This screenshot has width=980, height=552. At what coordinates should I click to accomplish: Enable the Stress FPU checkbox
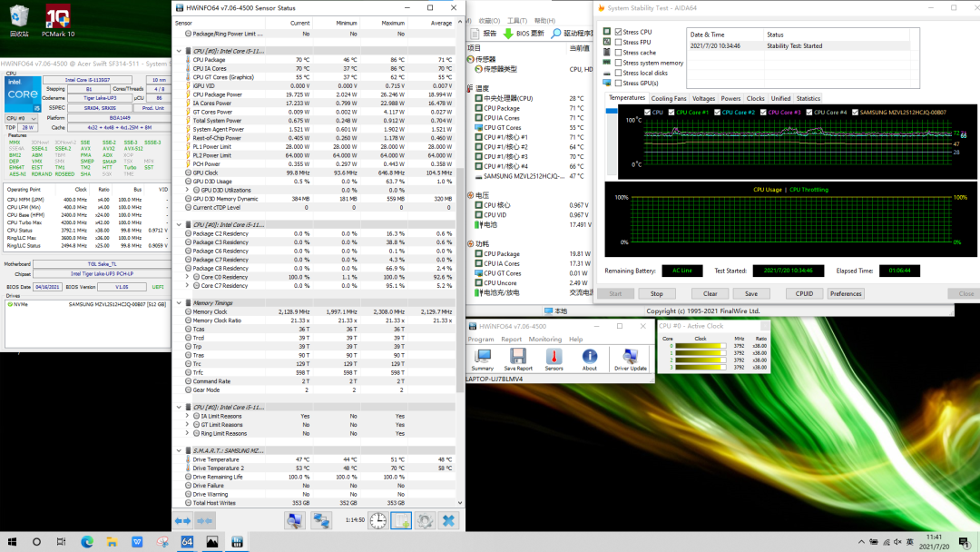pos(619,42)
